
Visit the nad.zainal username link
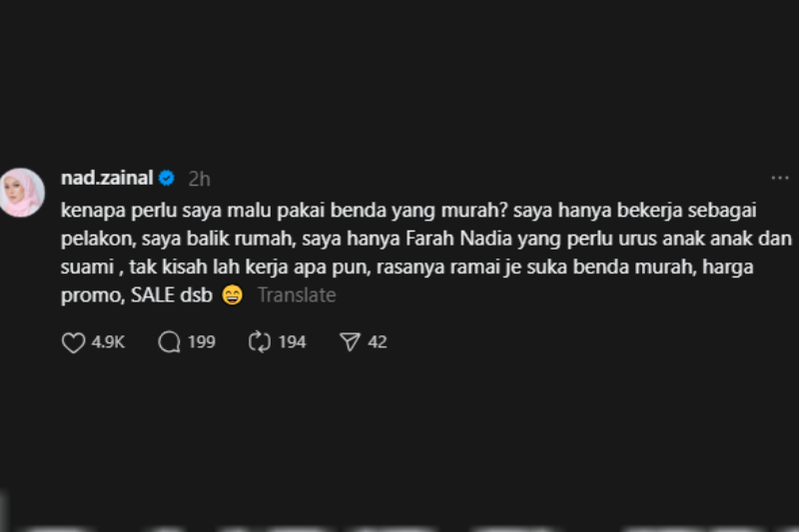pyautogui.click(x=107, y=179)
